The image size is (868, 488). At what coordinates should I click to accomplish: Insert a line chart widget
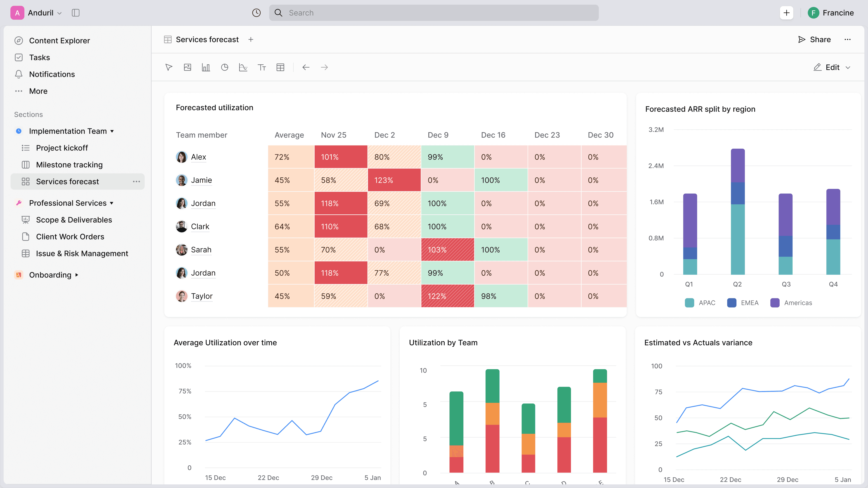243,67
